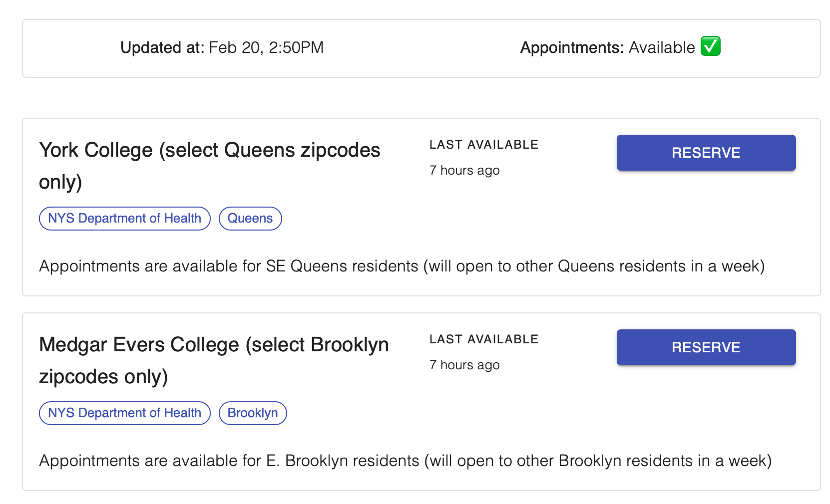
Task: Click the E. Brooklyn residents availability note
Action: pyautogui.click(x=406, y=461)
